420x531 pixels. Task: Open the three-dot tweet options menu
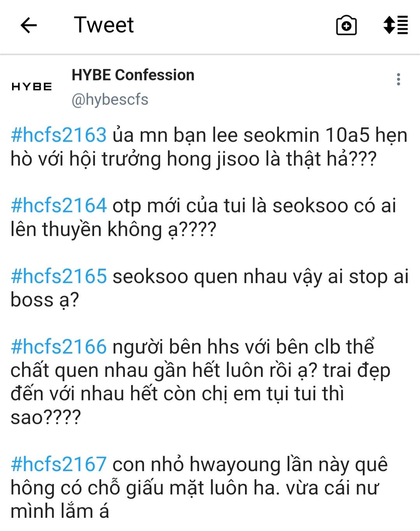click(398, 79)
